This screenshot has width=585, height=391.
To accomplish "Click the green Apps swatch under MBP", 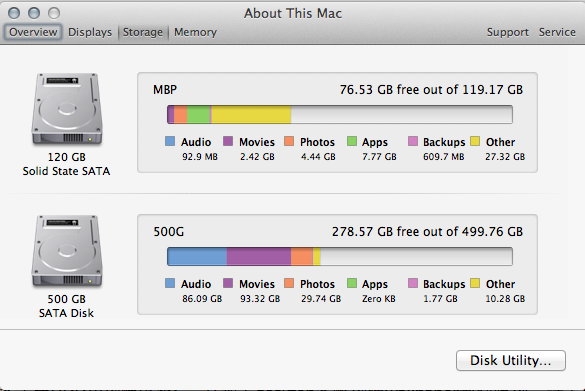I will pyautogui.click(x=352, y=141).
